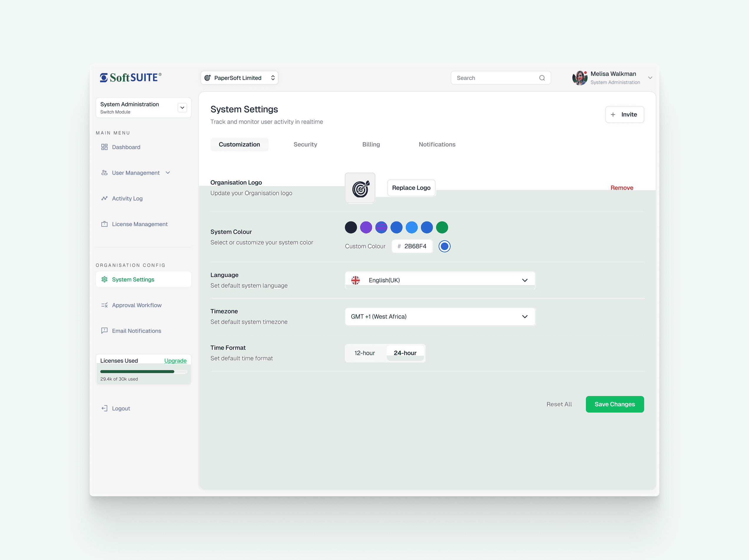Choose the 12-hour time format

(x=365, y=353)
